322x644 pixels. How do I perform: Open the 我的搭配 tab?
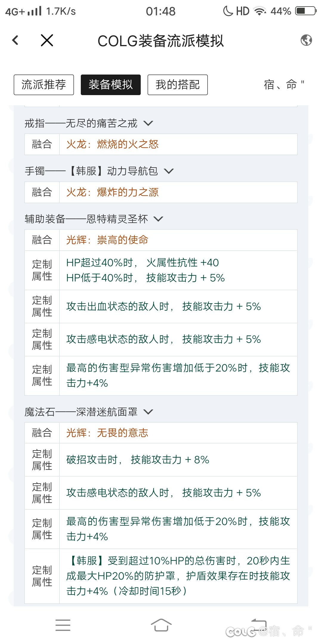(x=178, y=85)
